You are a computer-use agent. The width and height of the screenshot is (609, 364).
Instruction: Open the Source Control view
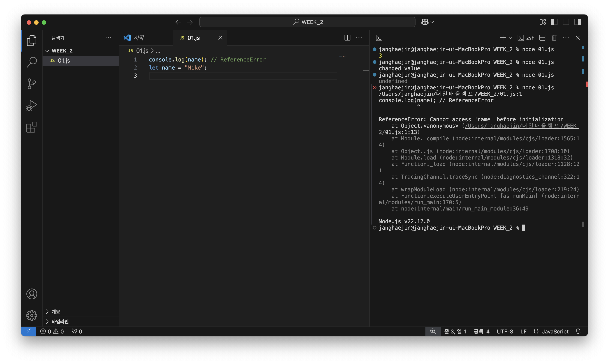(32, 84)
